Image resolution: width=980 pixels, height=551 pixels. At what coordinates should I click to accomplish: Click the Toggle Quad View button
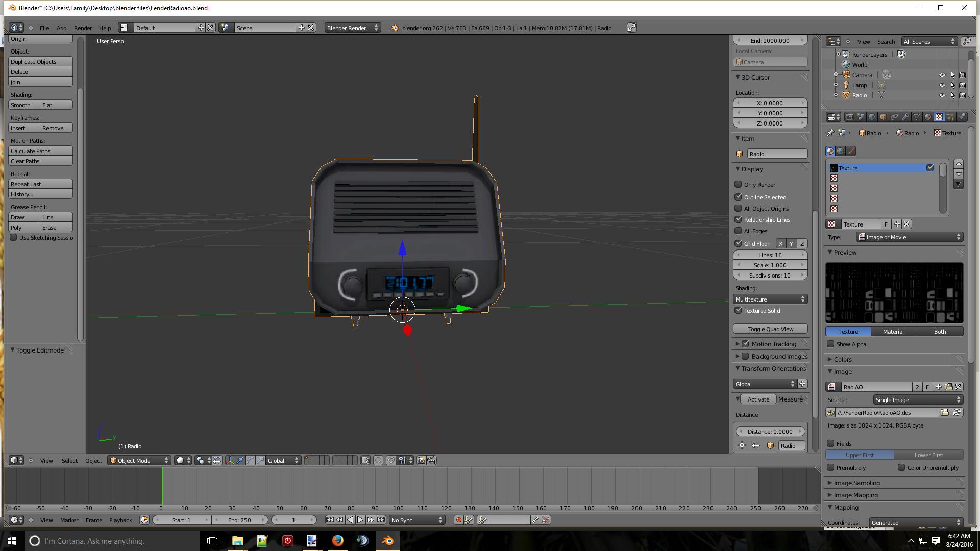tap(770, 329)
